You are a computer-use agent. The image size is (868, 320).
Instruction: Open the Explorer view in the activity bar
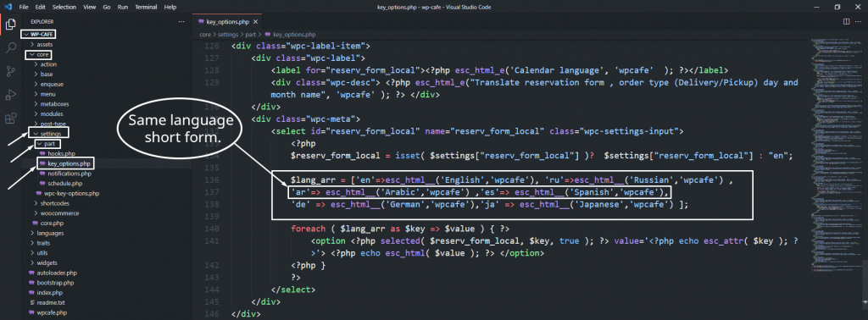10,25
